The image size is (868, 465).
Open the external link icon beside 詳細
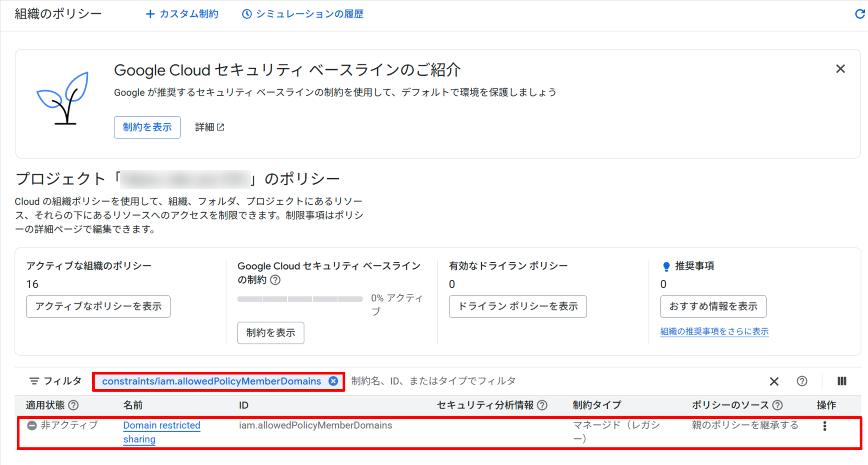pos(221,127)
